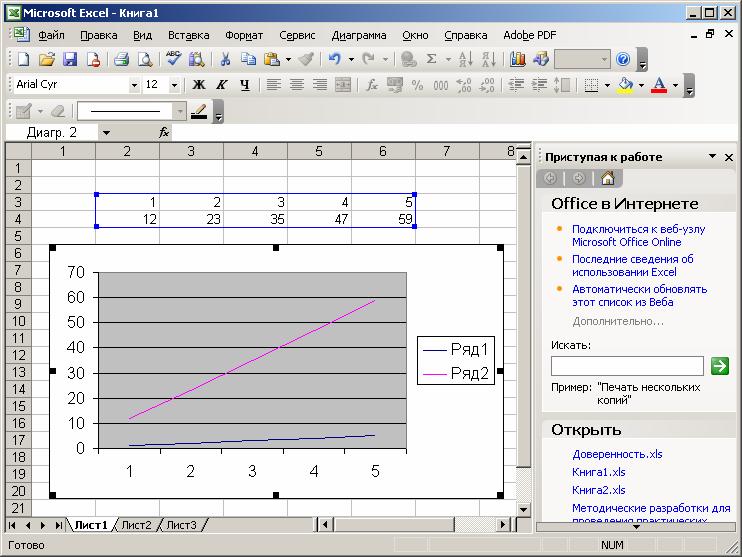Screen dimensions: 742x557
Task: Toggle Italic formatting (К)
Action: click(221, 85)
